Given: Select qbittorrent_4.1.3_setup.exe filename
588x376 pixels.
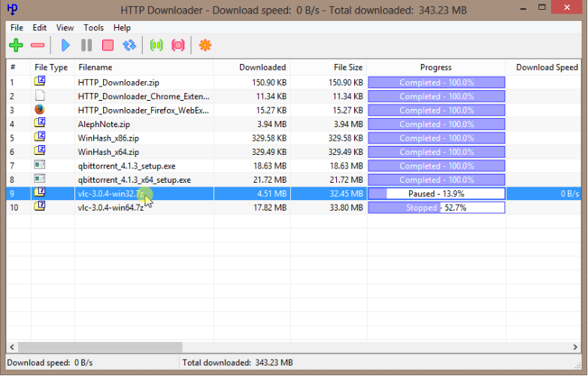Looking at the screenshot, I should tap(127, 165).
